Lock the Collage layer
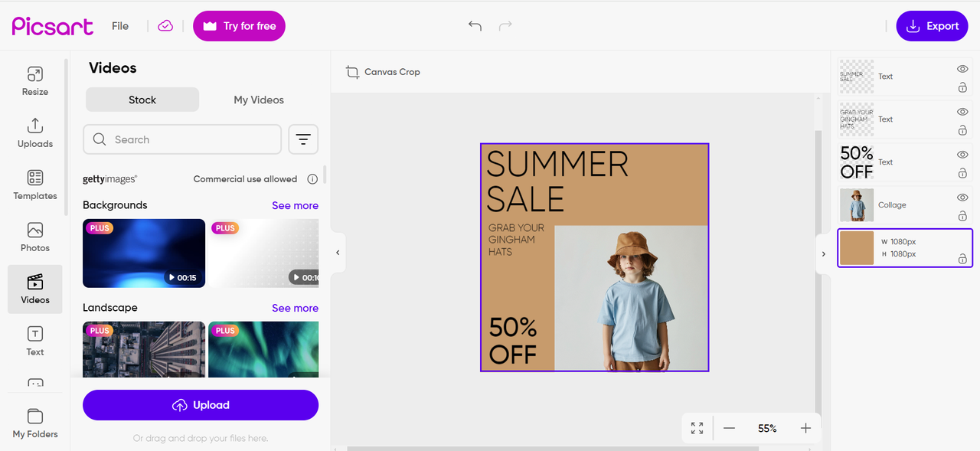Screen dimensions: 980x451 point(962,217)
